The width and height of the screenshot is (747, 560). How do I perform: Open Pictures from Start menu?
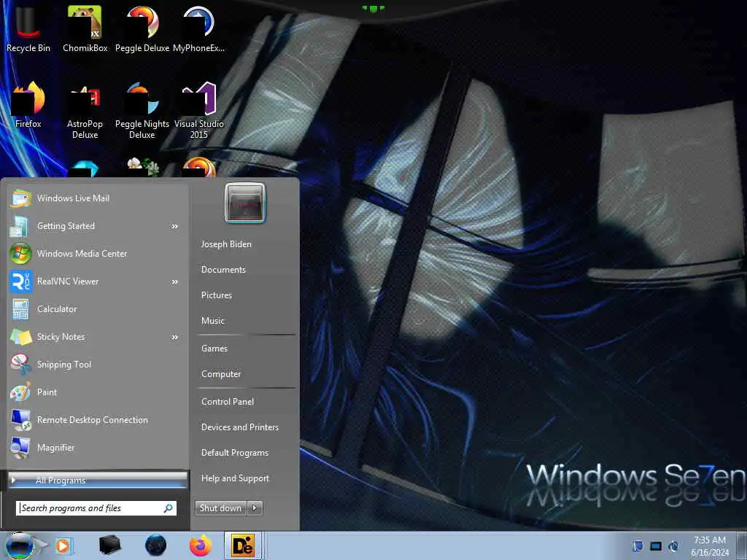(217, 295)
